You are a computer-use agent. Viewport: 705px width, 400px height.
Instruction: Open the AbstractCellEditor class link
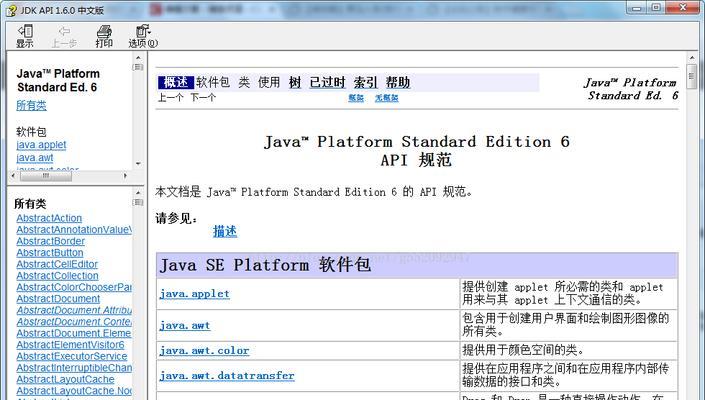pyautogui.click(x=57, y=264)
